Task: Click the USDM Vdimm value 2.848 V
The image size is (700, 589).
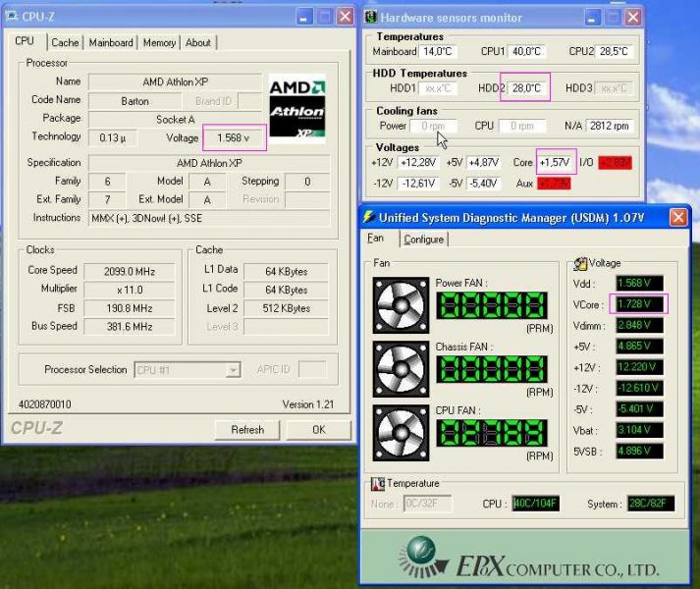Action: [x=639, y=325]
